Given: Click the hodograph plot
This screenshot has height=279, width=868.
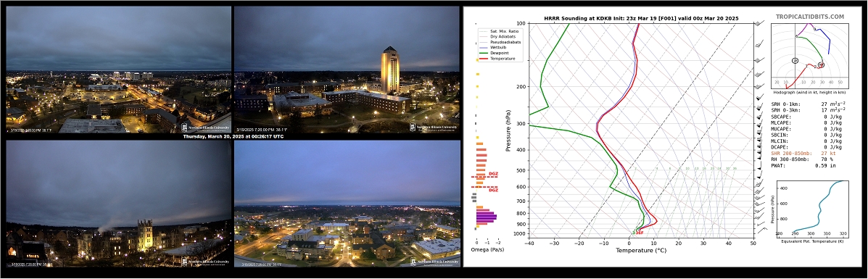Looking at the screenshot, I should [810, 55].
